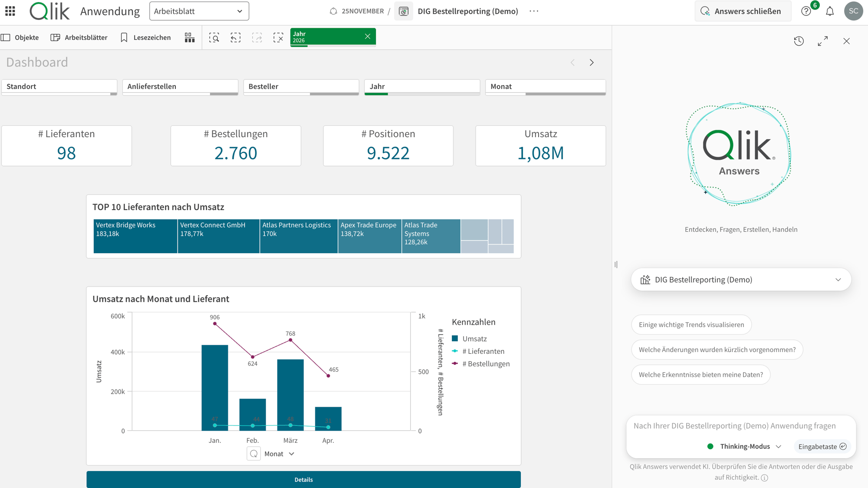This screenshot has width=868, height=488.
Task: Open Qlik Answers chat history
Action: pyautogui.click(x=799, y=41)
